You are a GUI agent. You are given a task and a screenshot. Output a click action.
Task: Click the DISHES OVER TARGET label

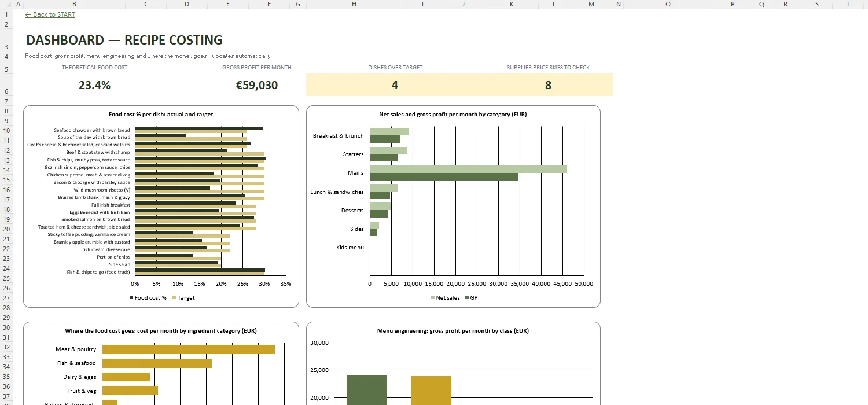tap(395, 68)
